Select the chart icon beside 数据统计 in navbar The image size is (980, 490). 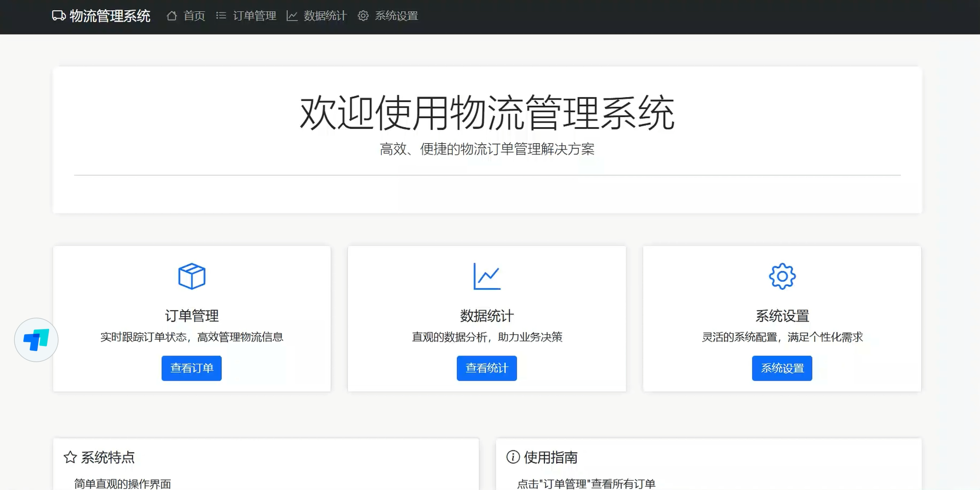point(292,15)
